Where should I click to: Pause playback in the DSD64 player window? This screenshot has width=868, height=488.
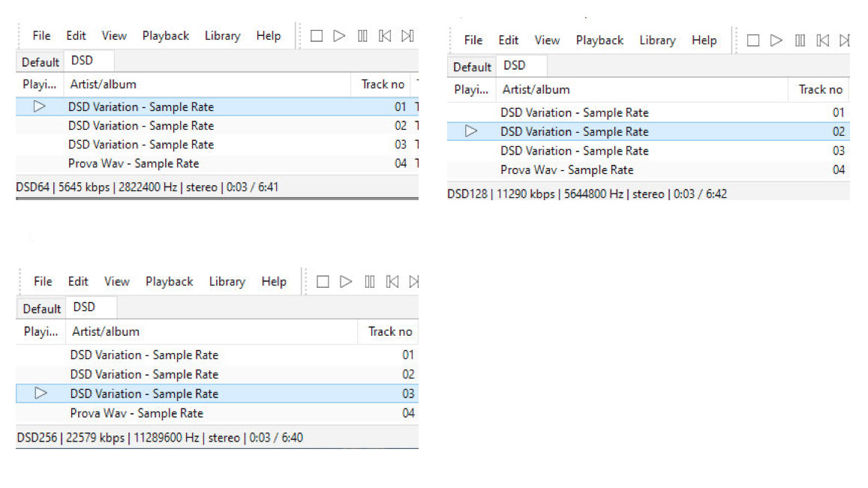pos(362,36)
